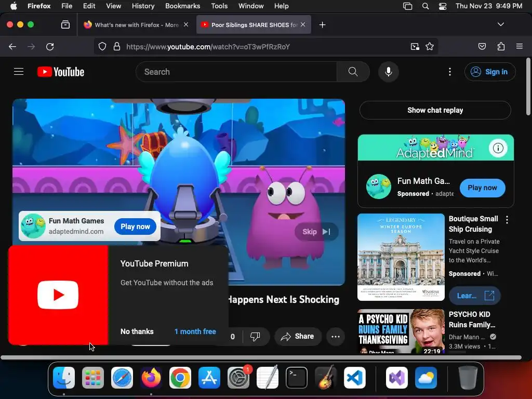Go to YouTube home via logo
Viewport: 532px width, 399px height.
(x=61, y=72)
